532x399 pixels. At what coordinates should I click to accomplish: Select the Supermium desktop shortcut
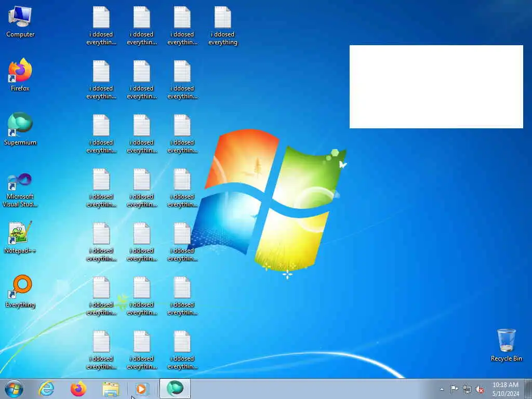click(x=20, y=129)
